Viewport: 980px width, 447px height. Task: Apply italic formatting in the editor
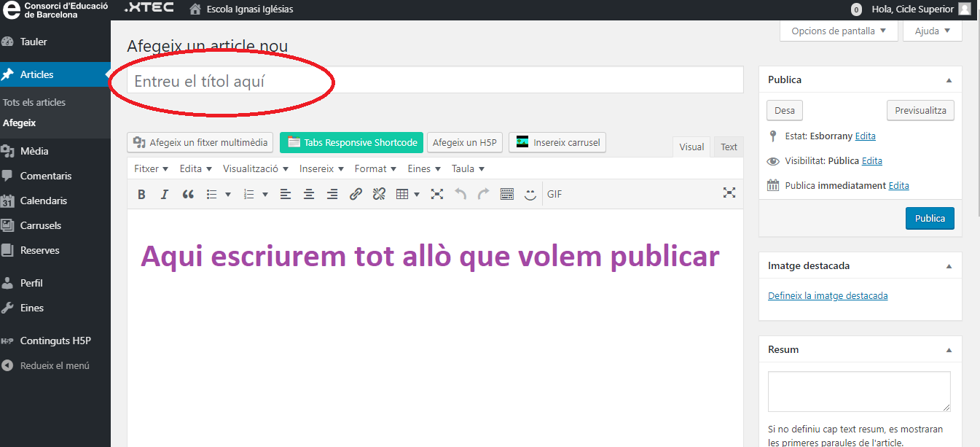click(x=165, y=194)
